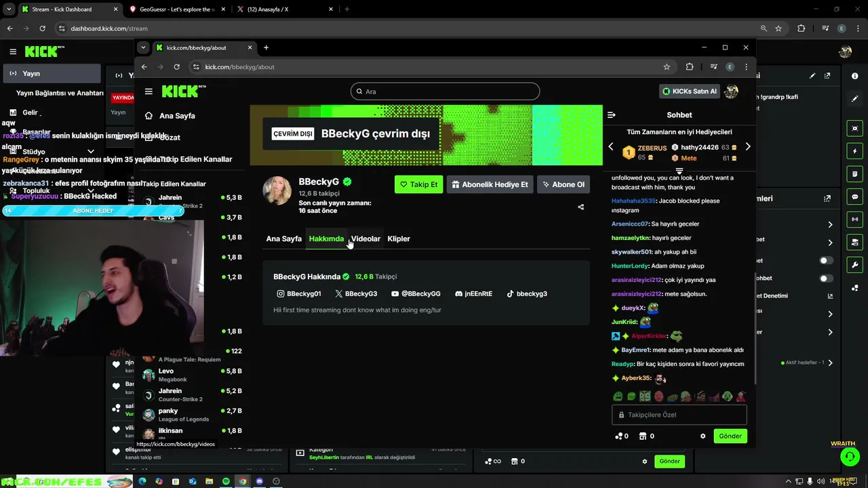Viewport: 868px width, 488px height.
Task: Click the share icon under Abone Ol
Action: [580, 207]
